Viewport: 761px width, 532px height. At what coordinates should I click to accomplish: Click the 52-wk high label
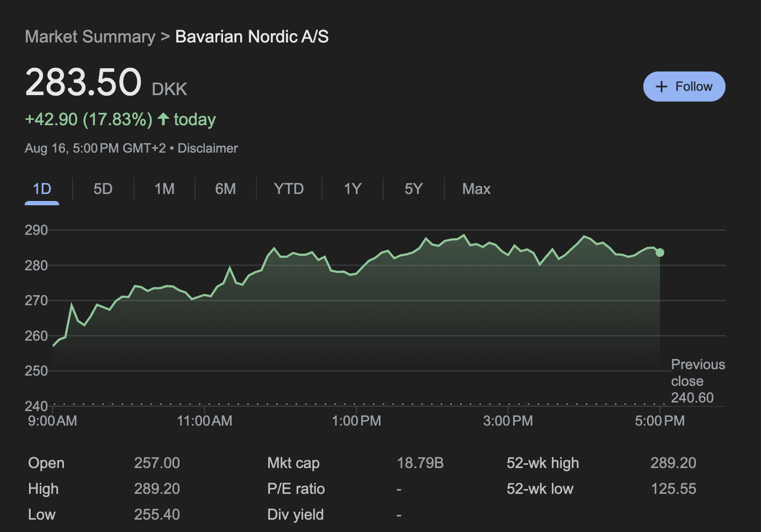point(543,463)
